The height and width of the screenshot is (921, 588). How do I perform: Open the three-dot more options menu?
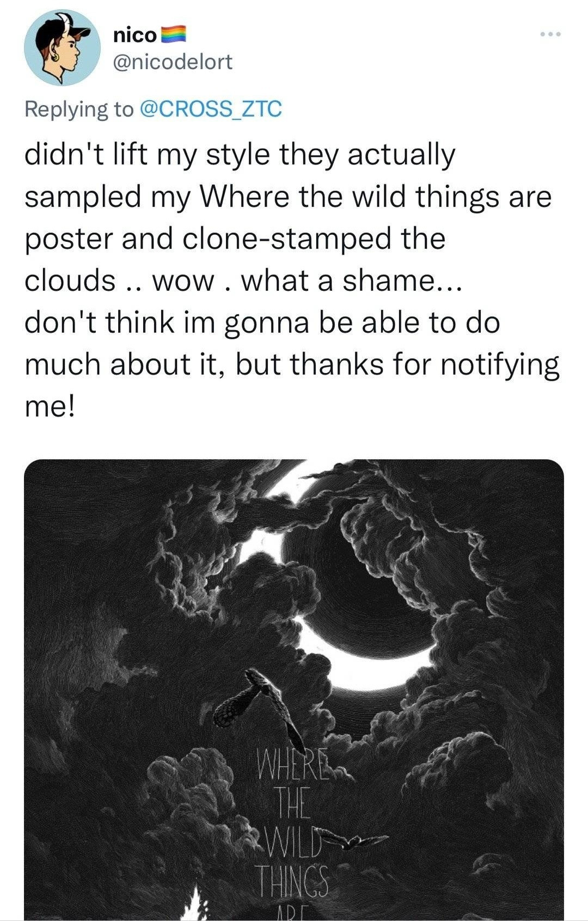[x=550, y=35]
